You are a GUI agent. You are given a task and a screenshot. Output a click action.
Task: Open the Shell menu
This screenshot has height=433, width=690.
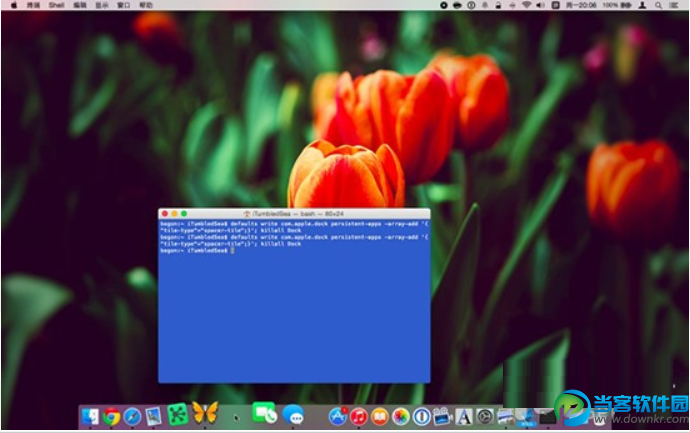pos(56,5)
